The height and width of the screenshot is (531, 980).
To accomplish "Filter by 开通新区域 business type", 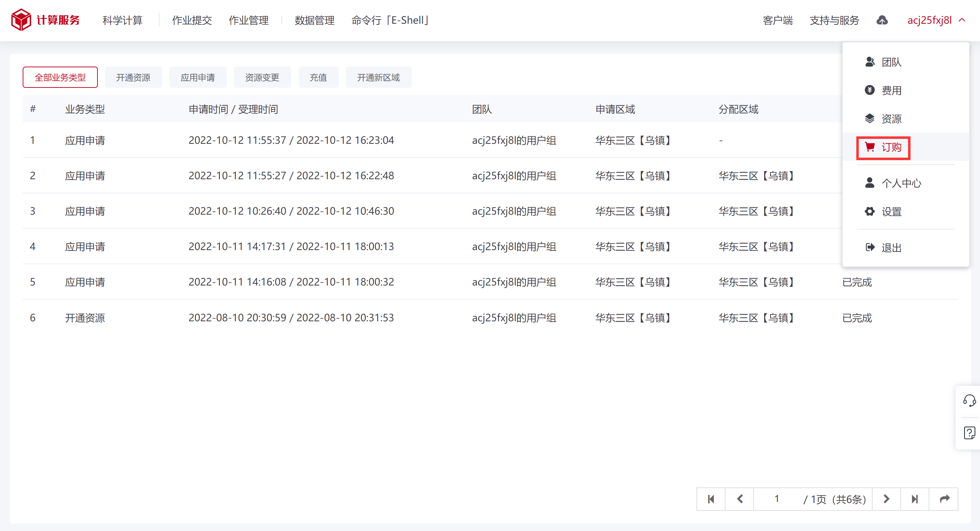I will click(379, 78).
